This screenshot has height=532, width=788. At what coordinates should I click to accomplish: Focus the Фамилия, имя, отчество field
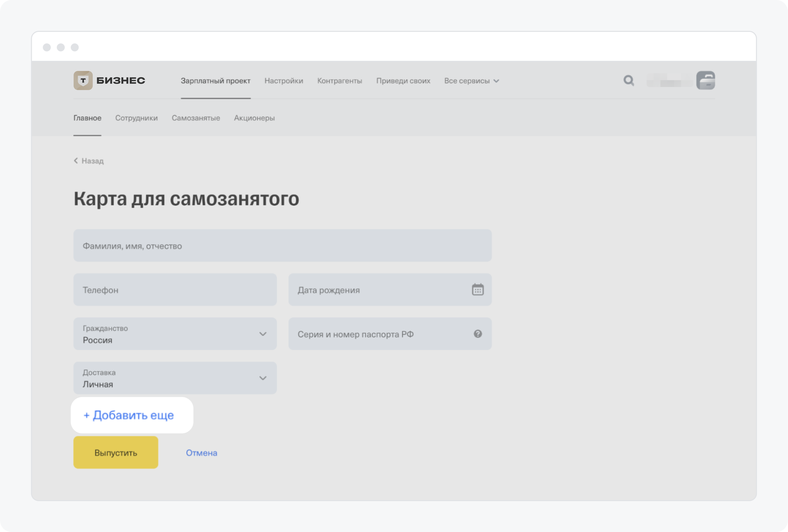[282, 245]
